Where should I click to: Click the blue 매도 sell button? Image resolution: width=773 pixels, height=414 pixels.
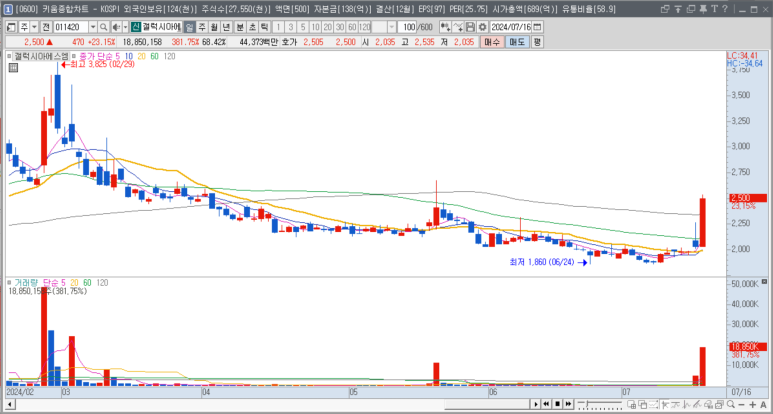517,42
